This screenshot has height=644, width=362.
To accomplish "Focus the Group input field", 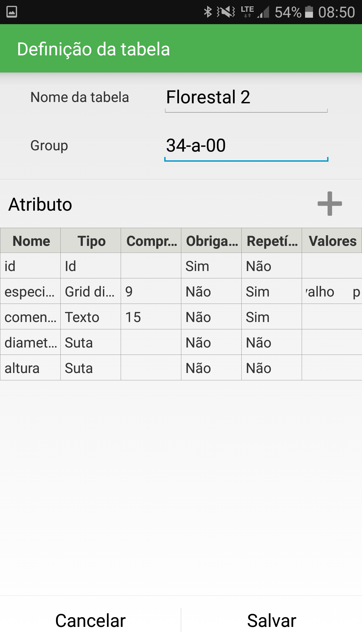I will (246, 146).
